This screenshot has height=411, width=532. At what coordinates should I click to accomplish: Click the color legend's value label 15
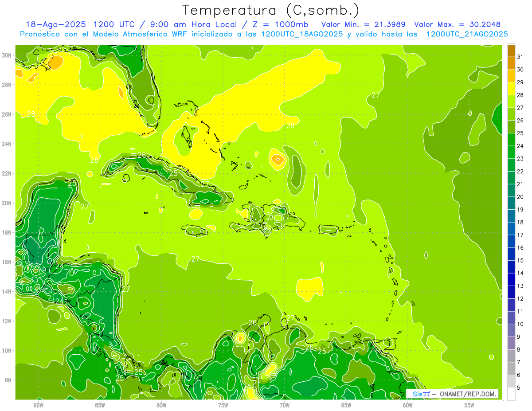pos(520,261)
